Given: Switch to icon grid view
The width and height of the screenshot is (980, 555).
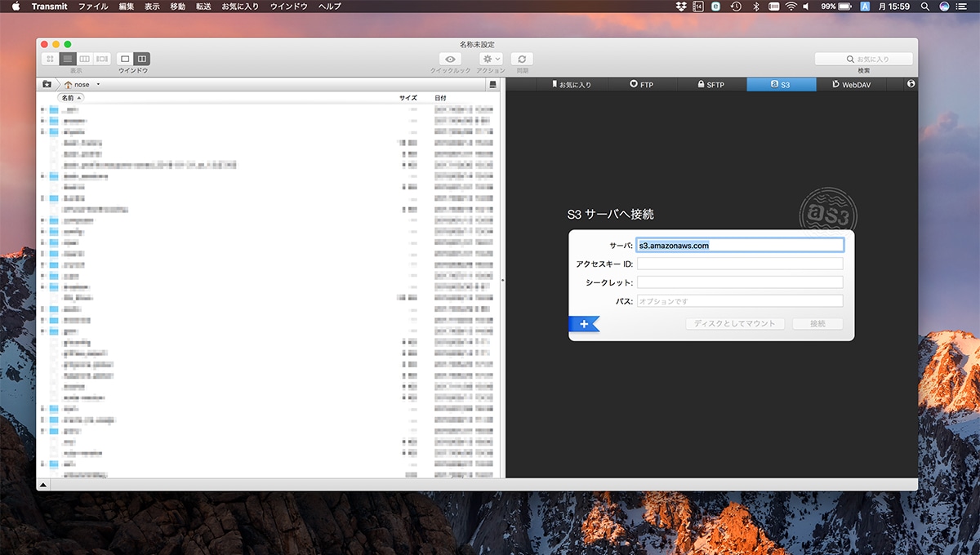Looking at the screenshot, I should point(50,59).
